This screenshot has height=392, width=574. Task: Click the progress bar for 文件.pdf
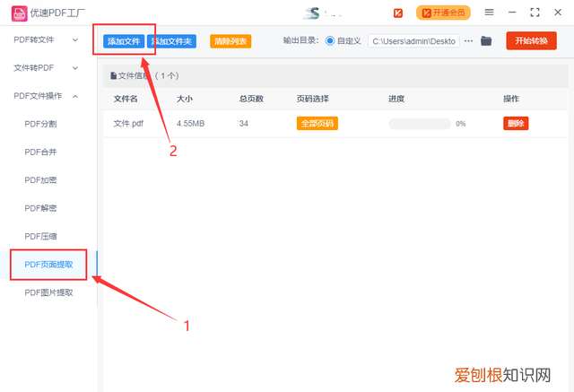click(420, 124)
